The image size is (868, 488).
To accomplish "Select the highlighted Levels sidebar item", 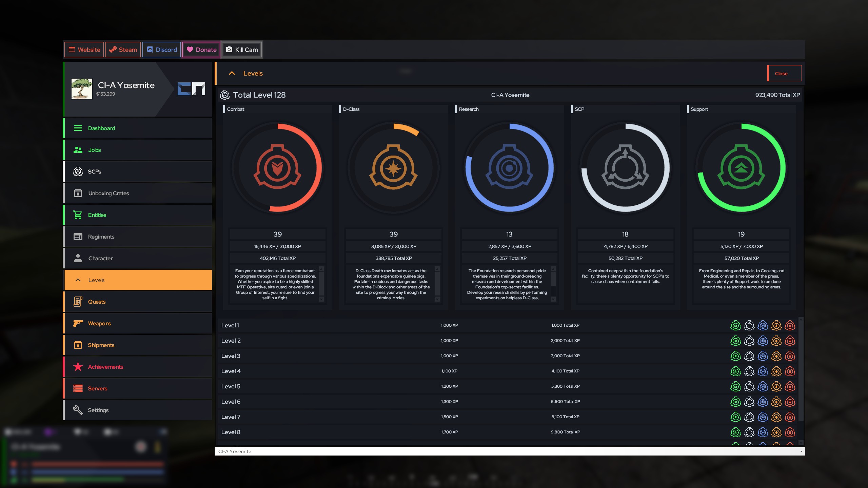I will pos(138,280).
